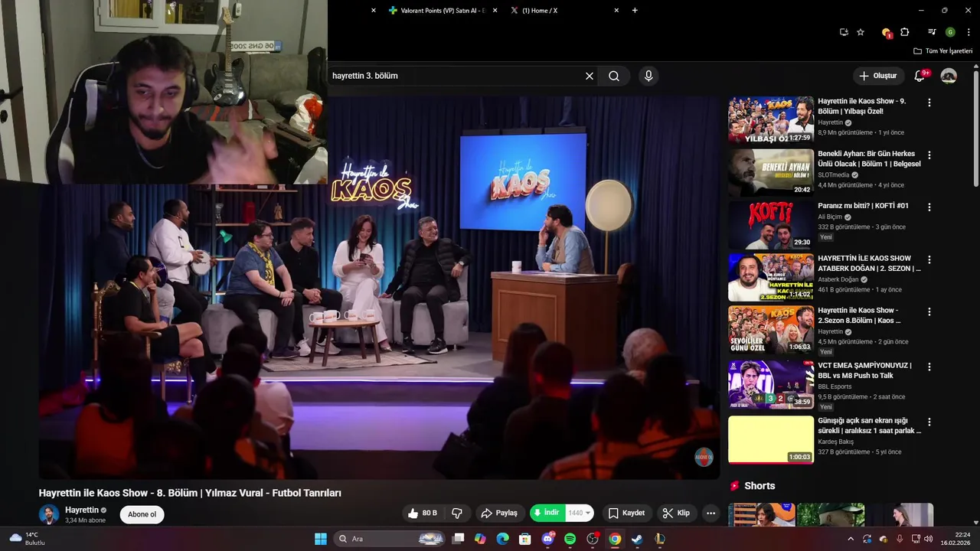Open options for 2.Sezon 8.Bölüm video
Image resolution: width=980 pixels, height=551 pixels.
click(929, 312)
